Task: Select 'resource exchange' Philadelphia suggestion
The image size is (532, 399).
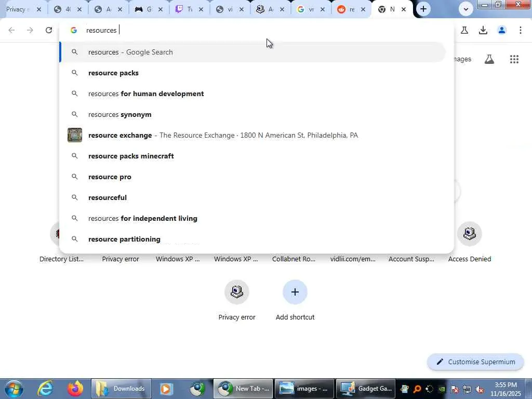Action: click(x=253, y=135)
